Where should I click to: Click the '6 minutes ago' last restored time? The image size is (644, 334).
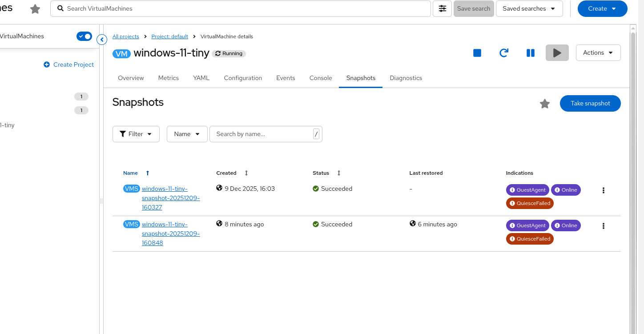click(x=437, y=224)
